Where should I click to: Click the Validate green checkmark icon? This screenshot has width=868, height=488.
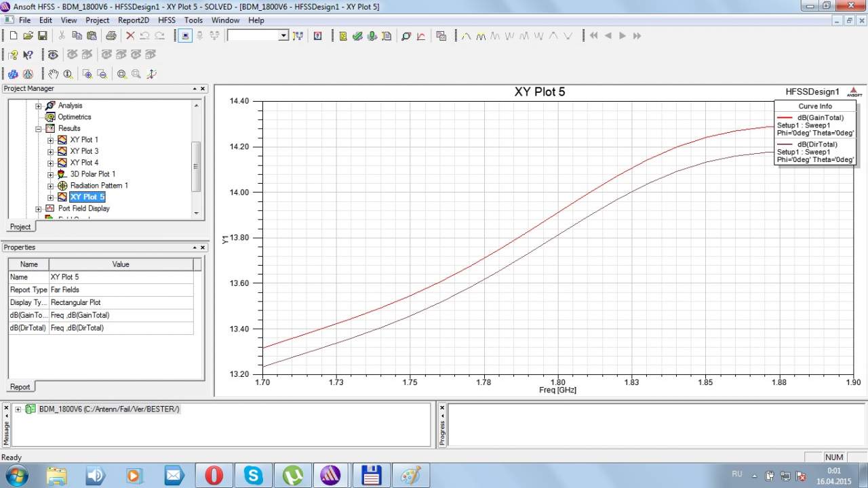357,36
